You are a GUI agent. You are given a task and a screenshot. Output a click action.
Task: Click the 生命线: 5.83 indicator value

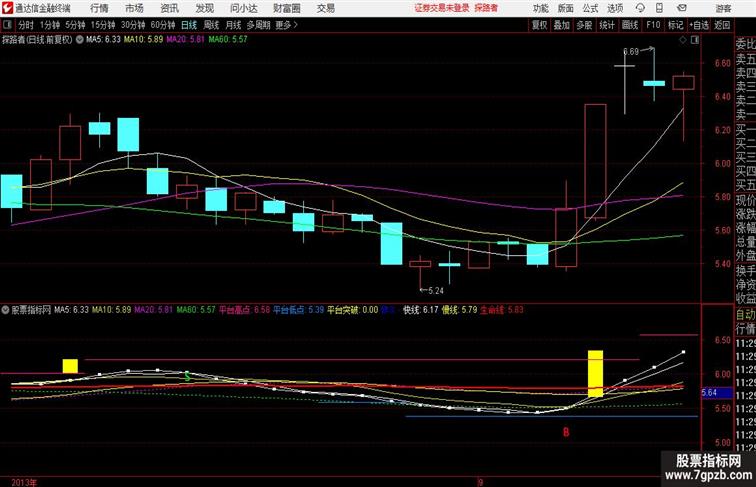pos(502,310)
